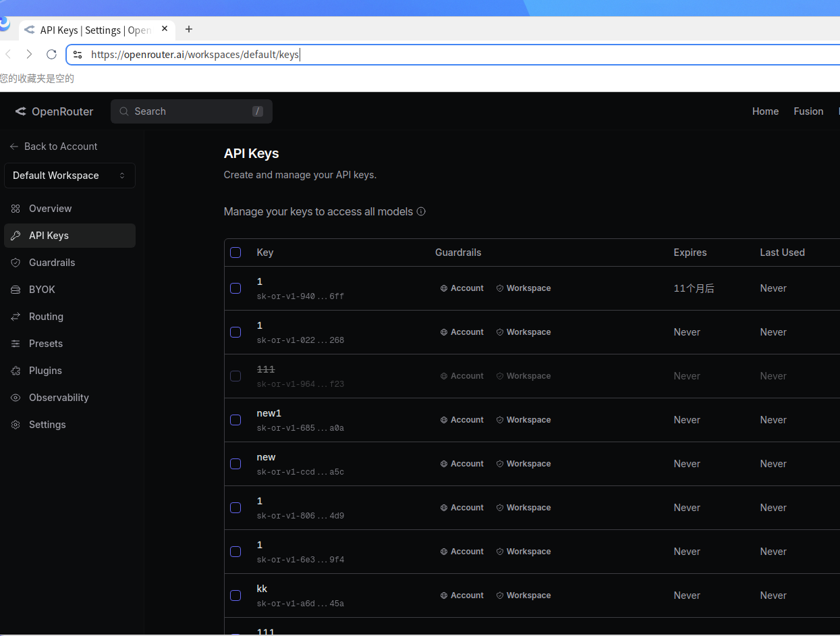Screen dimensions: 840x636
Task: Click the Guardrails column header
Action: coord(458,253)
